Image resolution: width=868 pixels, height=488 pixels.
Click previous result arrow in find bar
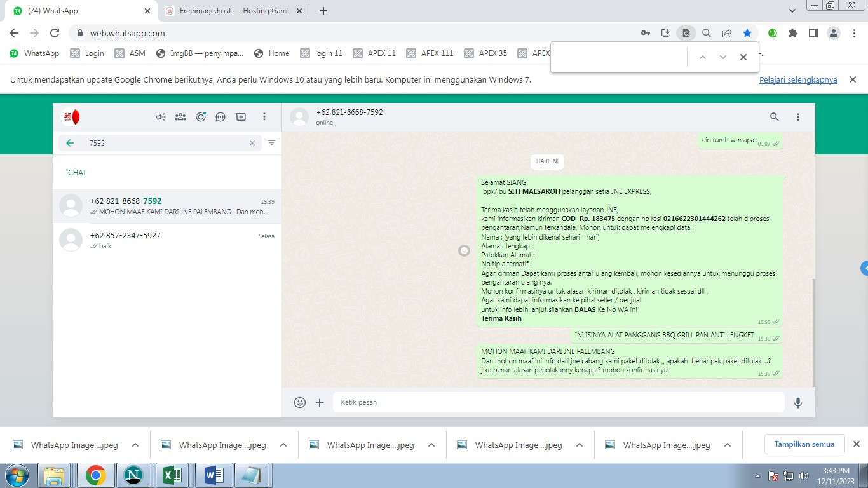pyautogui.click(x=703, y=57)
